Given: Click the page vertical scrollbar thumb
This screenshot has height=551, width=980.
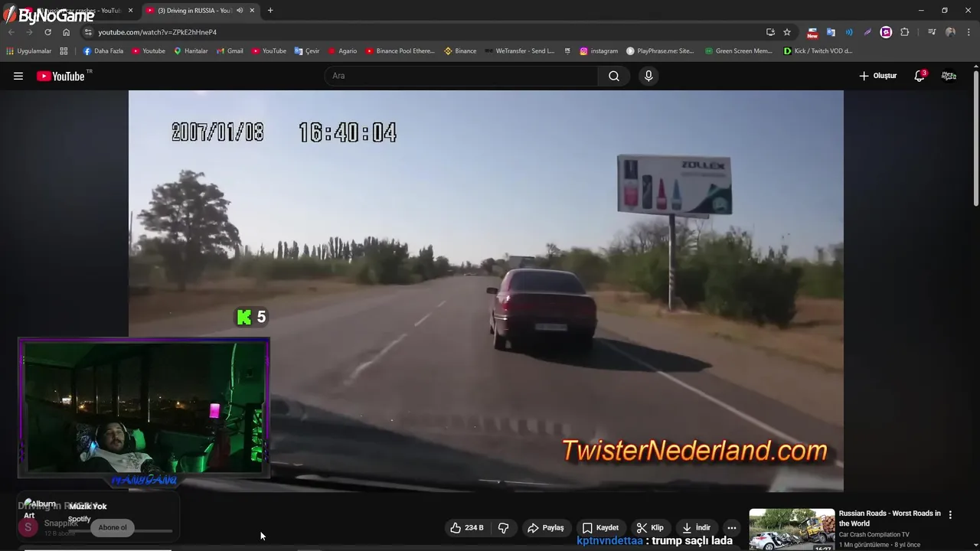Looking at the screenshot, I should click(x=975, y=138).
